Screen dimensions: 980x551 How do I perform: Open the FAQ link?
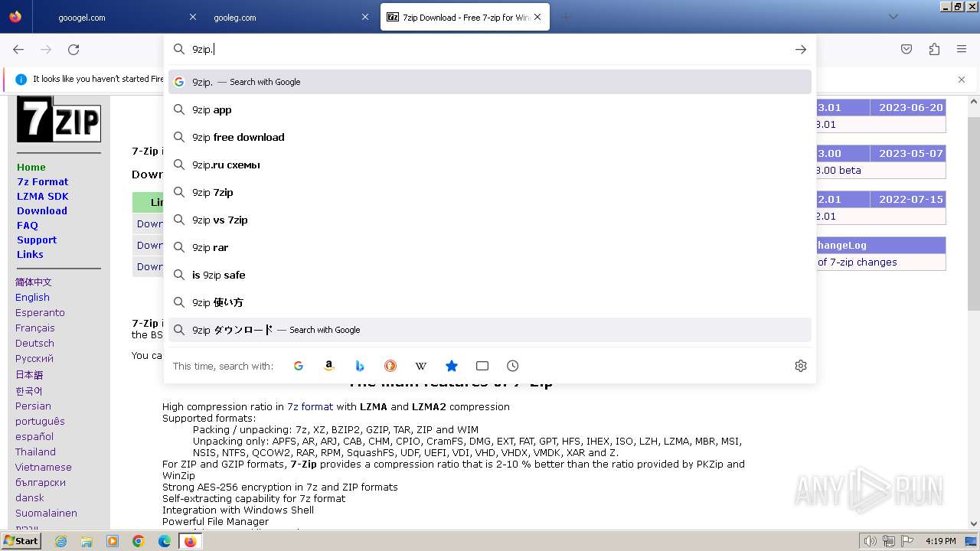(28, 225)
